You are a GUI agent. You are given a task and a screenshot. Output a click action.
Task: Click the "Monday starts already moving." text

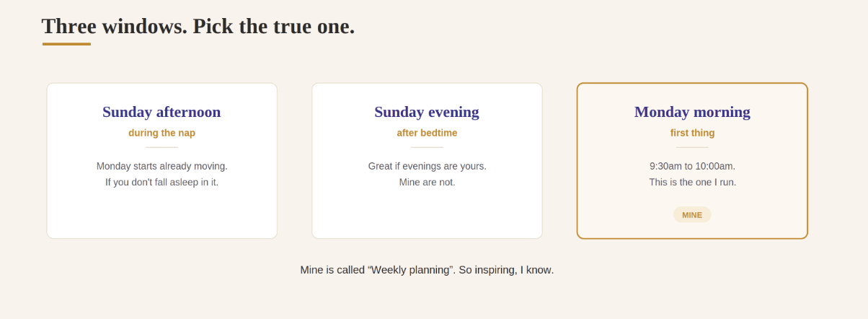161,166
